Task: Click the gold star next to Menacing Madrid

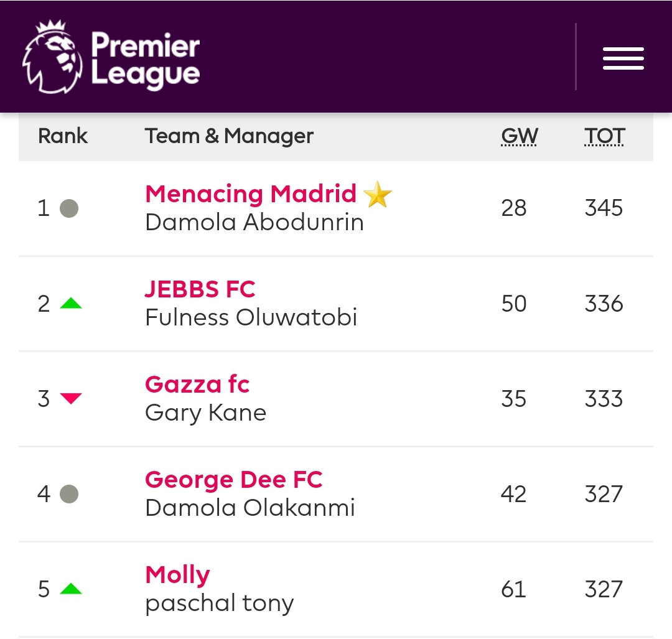Action: click(378, 194)
